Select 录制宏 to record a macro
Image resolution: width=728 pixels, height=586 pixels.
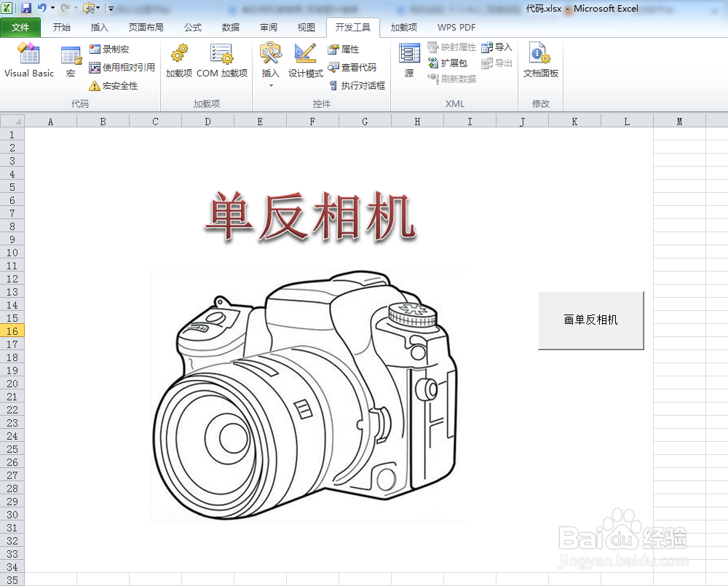(111, 50)
